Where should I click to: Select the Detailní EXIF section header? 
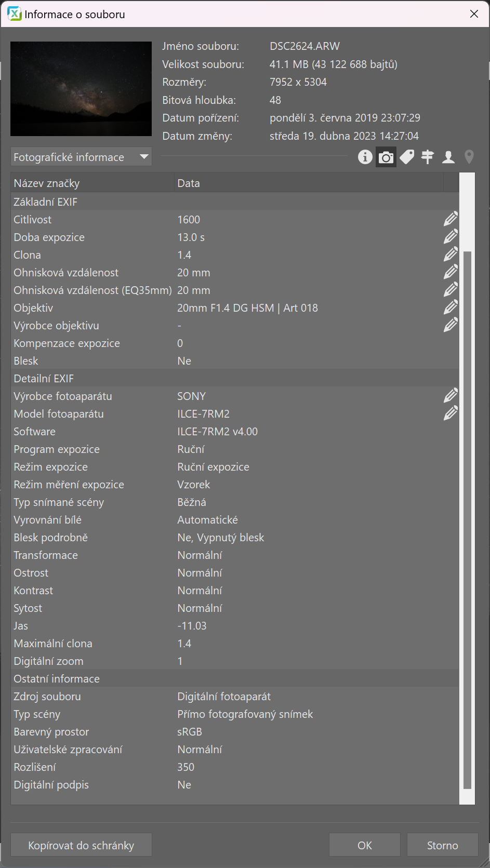(235, 378)
